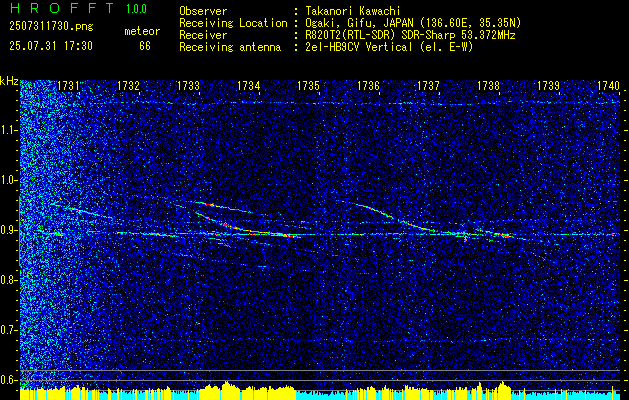Screen dimensions: 629x400
Task: Click the 1736 time marker
Action: point(369,86)
